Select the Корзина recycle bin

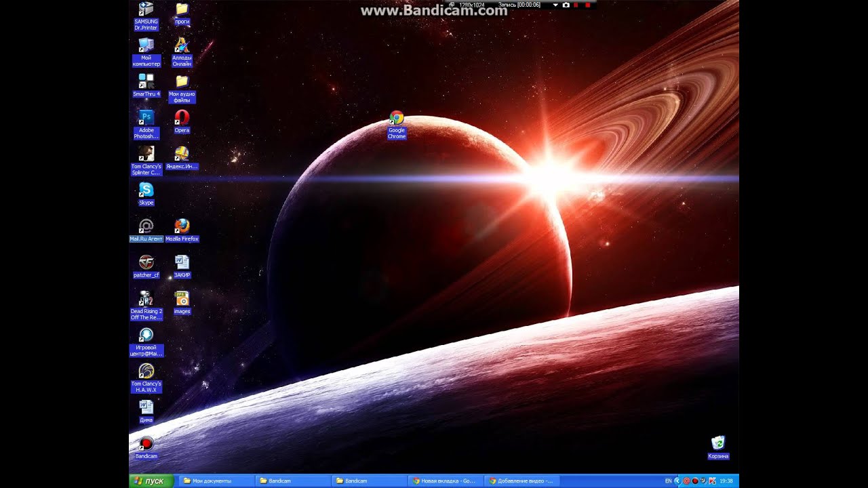click(718, 448)
